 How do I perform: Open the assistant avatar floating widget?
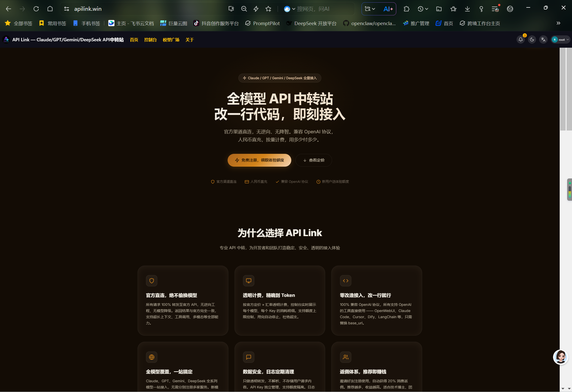click(x=560, y=357)
